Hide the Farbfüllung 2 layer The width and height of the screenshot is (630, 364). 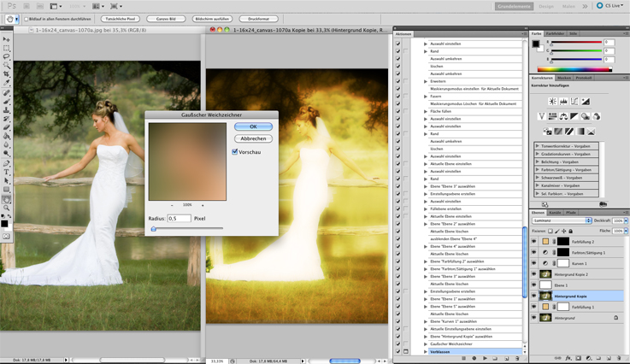click(534, 242)
